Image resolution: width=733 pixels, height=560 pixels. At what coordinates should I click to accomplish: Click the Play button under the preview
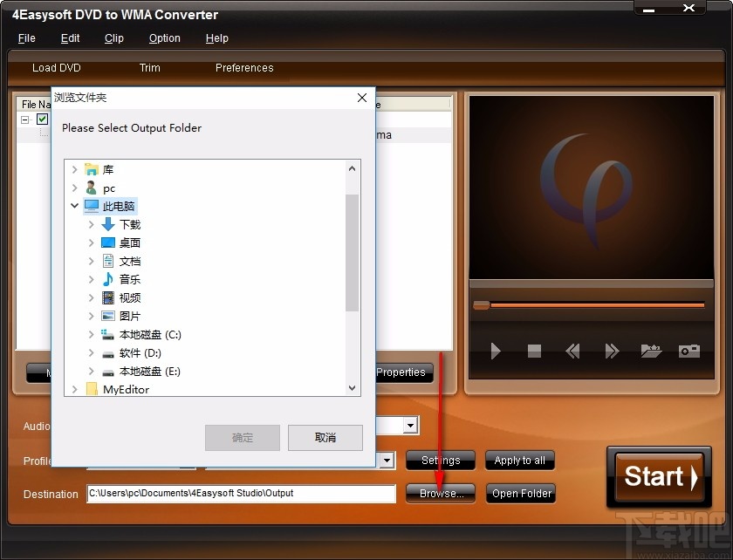(494, 352)
